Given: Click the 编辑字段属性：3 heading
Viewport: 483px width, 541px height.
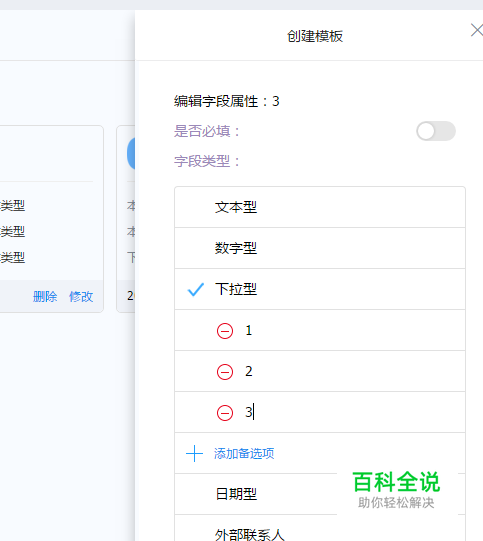Looking at the screenshot, I should pyautogui.click(x=227, y=101).
